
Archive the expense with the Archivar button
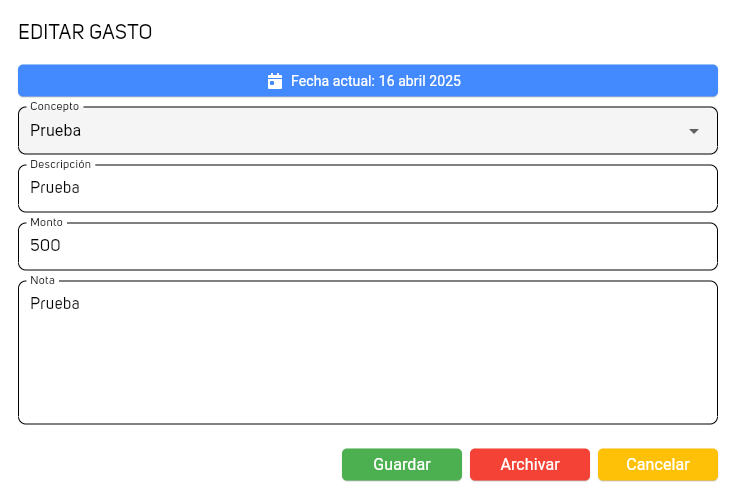click(x=530, y=464)
